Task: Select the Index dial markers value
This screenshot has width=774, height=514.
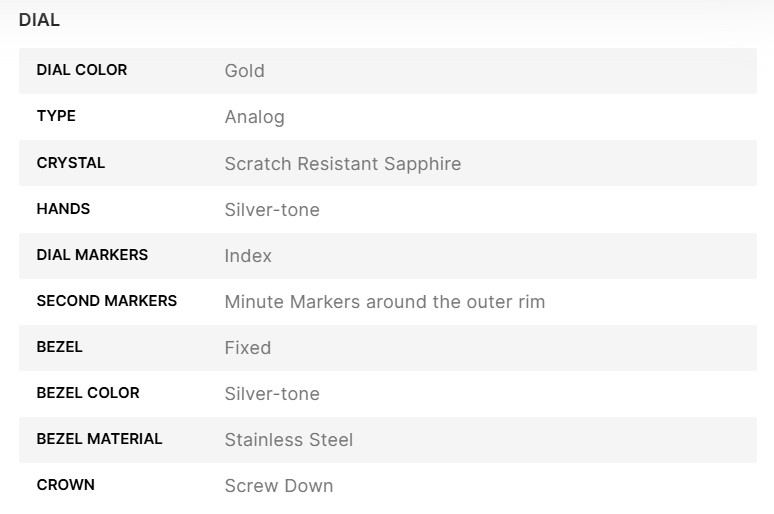Action: (x=248, y=255)
